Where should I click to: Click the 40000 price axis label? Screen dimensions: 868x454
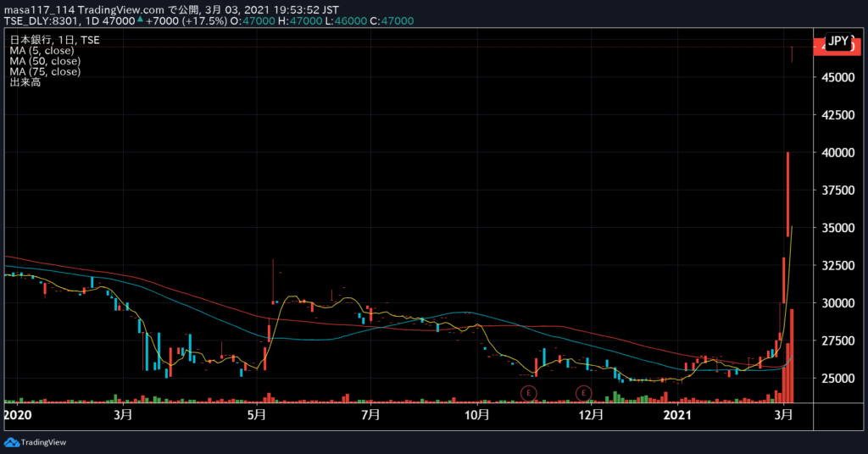(x=837, y=152)
